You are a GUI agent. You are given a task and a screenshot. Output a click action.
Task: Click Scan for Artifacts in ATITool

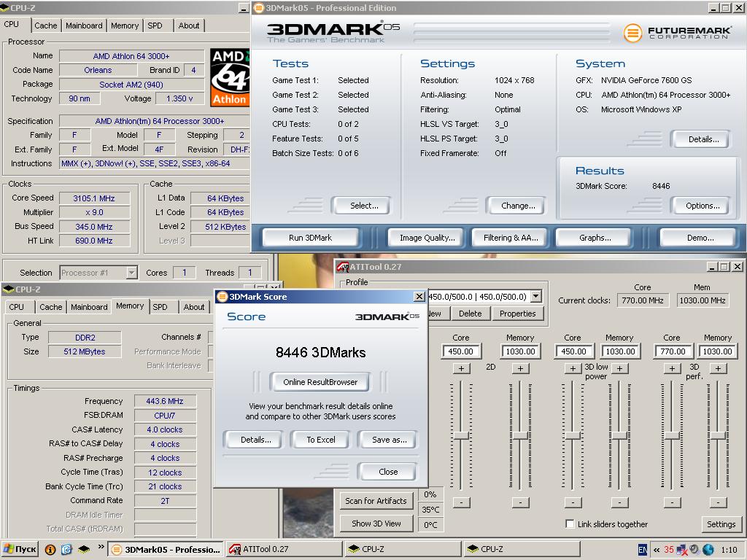(376, 501)
